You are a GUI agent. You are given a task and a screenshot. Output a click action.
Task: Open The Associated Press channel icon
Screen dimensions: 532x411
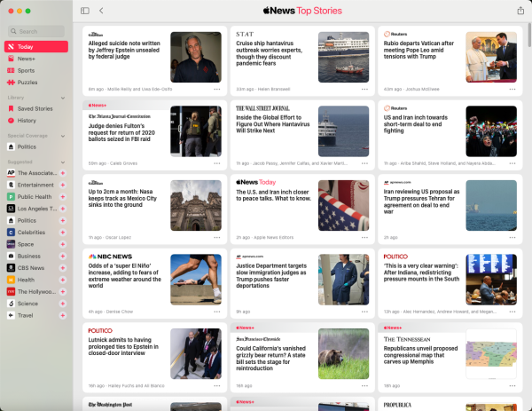pos(11,173)
